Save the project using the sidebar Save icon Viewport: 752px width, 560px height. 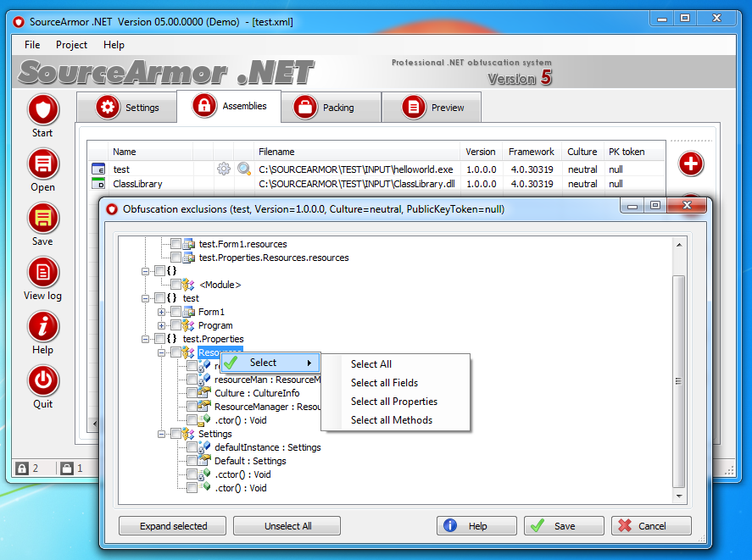[43, 218]
